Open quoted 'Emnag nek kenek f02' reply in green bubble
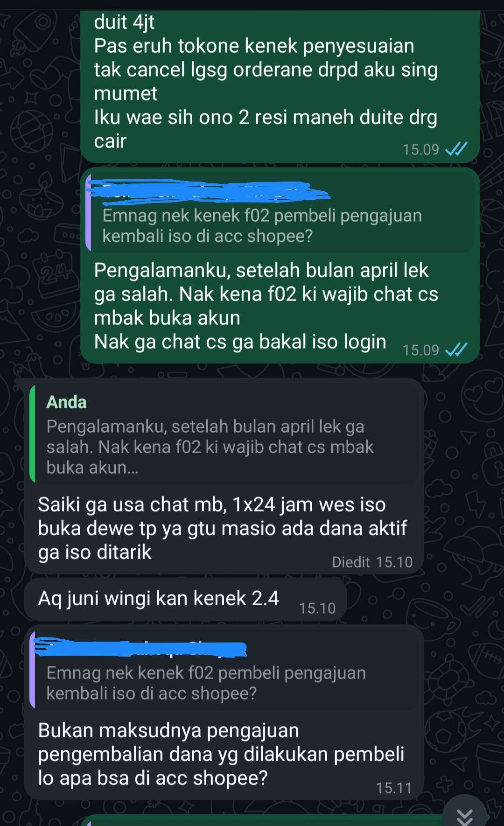 coord(280,213)
